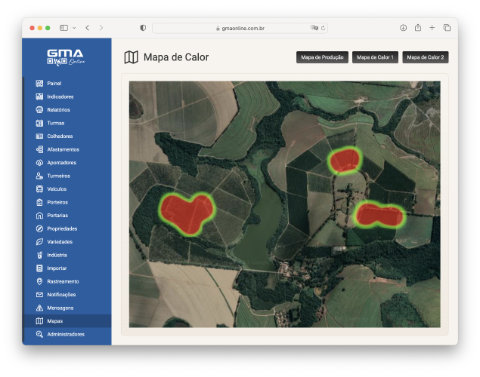Expand the sidebar options chevron

pyautogui.click(x=74, y=28)
